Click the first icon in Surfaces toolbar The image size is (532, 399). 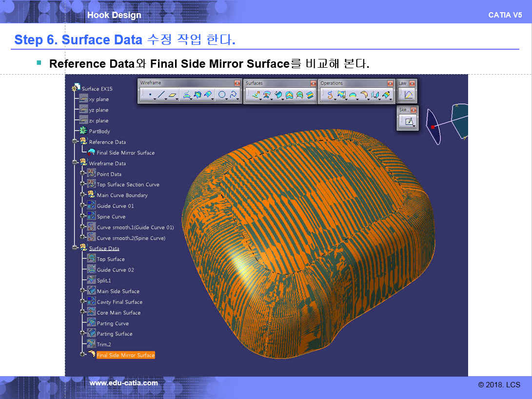point(256,95)
